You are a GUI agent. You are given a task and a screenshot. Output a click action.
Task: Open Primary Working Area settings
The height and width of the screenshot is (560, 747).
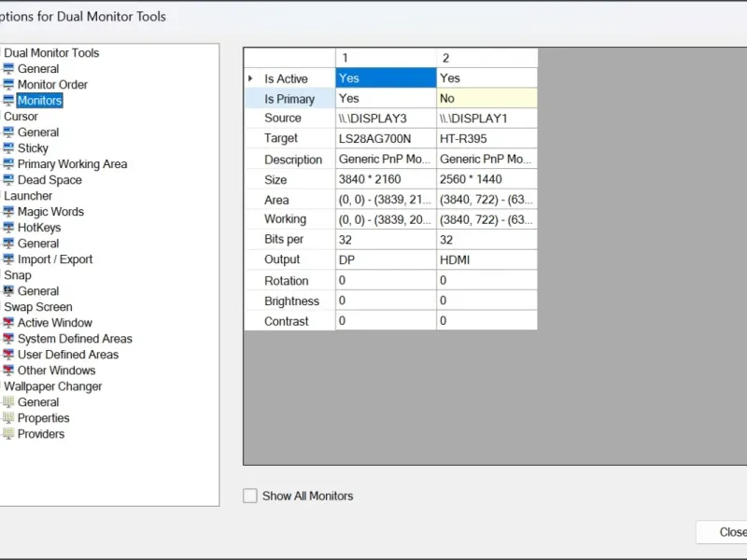[73, 164]
